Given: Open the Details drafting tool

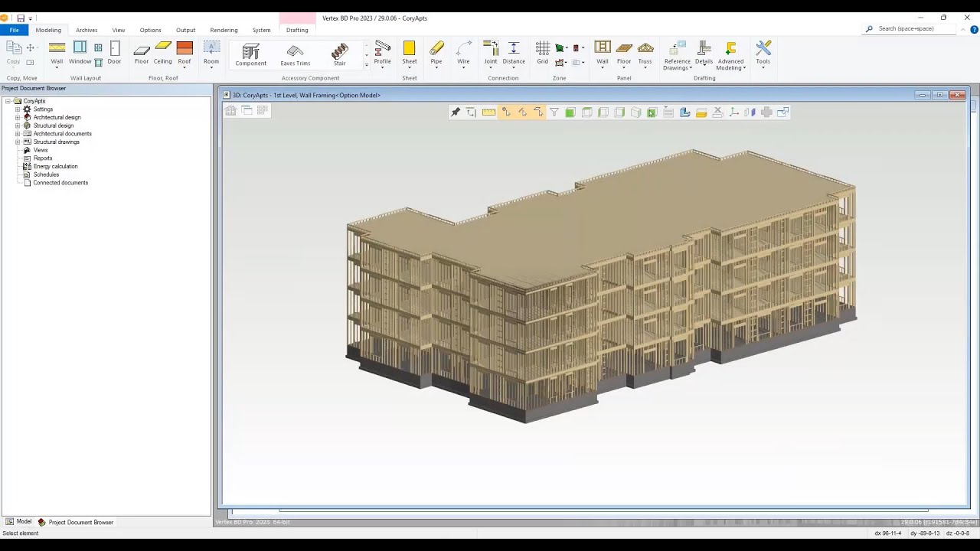Looking at the screenshot, I should [x=704, y=52].
